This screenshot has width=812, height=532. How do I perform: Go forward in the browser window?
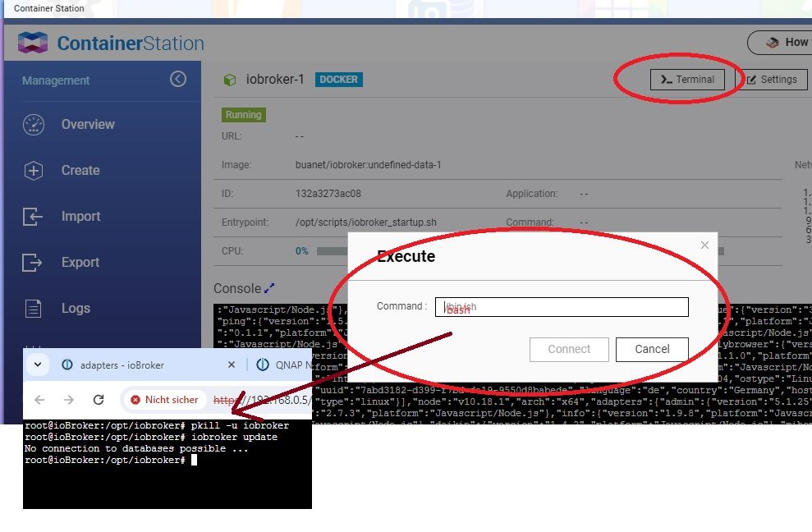pos(69,399)
